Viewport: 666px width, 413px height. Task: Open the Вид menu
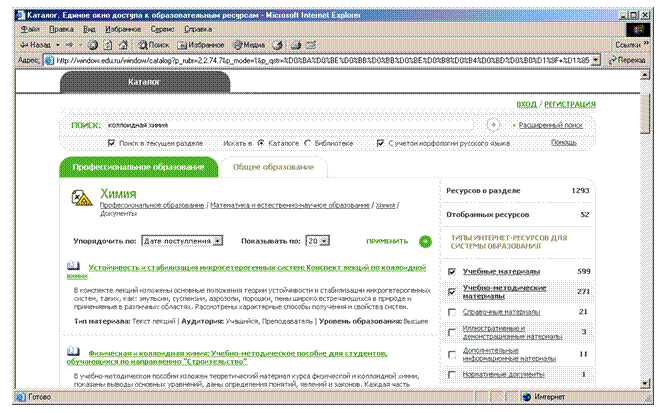pos(89,29)
